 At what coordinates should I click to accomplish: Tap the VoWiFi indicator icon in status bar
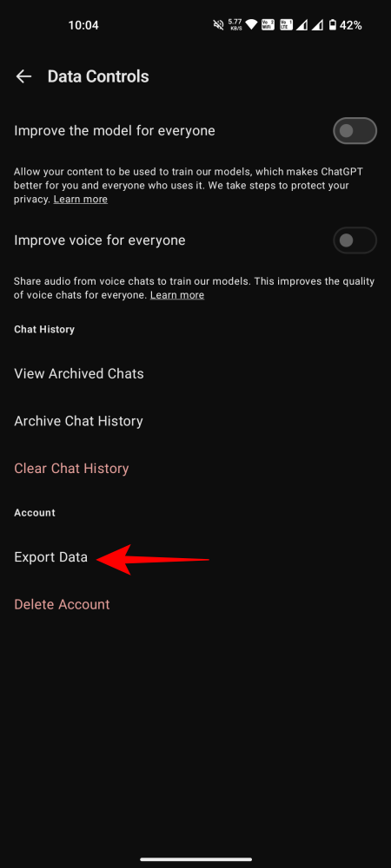point(268,25)
